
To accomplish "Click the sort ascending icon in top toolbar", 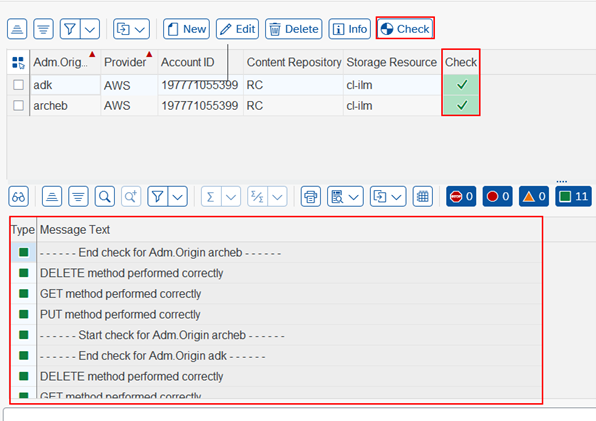I will [x=17, y=29].
